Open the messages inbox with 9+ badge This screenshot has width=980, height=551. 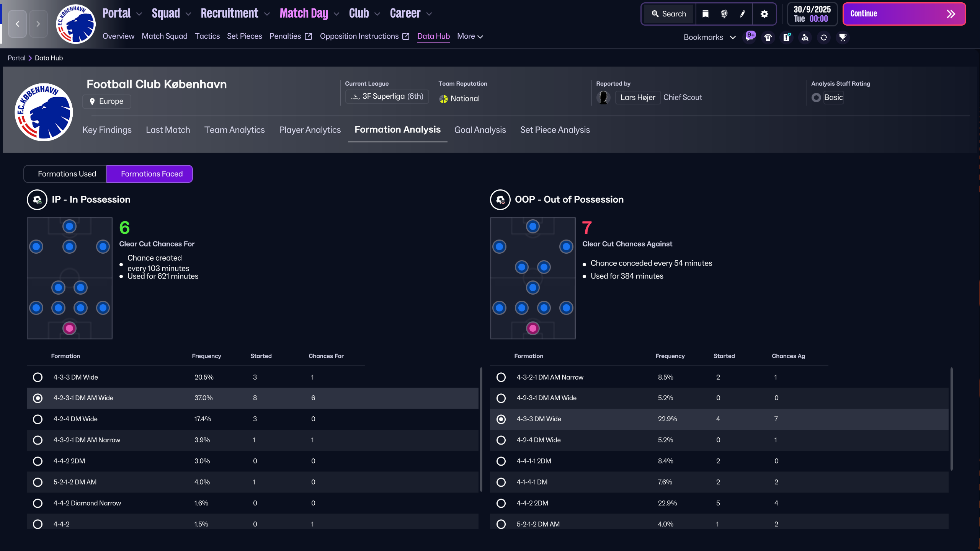click(x=749, y=37)
